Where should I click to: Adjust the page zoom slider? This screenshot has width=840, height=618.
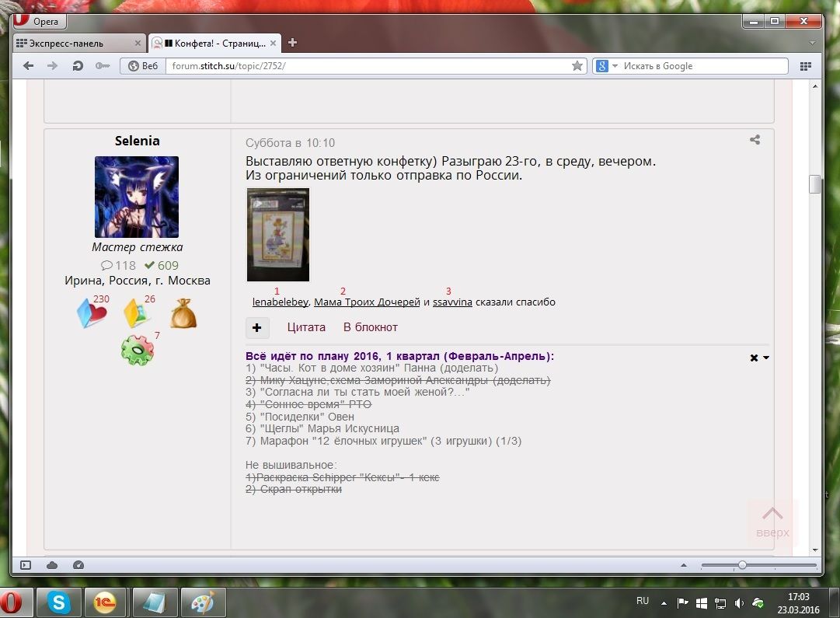[x=742, y=565]
